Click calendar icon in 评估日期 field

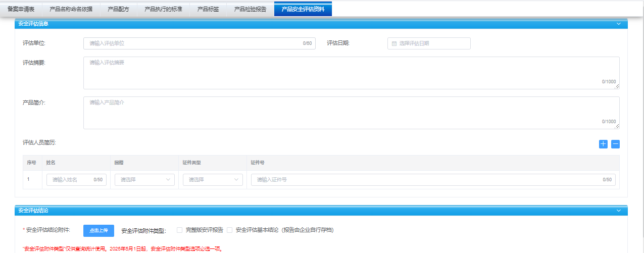(x=394, y=43)
